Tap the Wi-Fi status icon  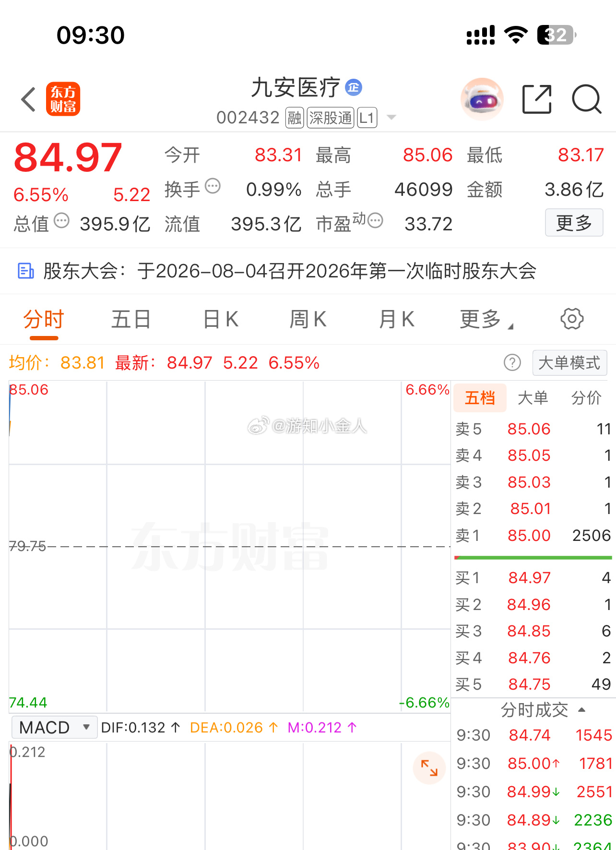[x=516, y=35]
